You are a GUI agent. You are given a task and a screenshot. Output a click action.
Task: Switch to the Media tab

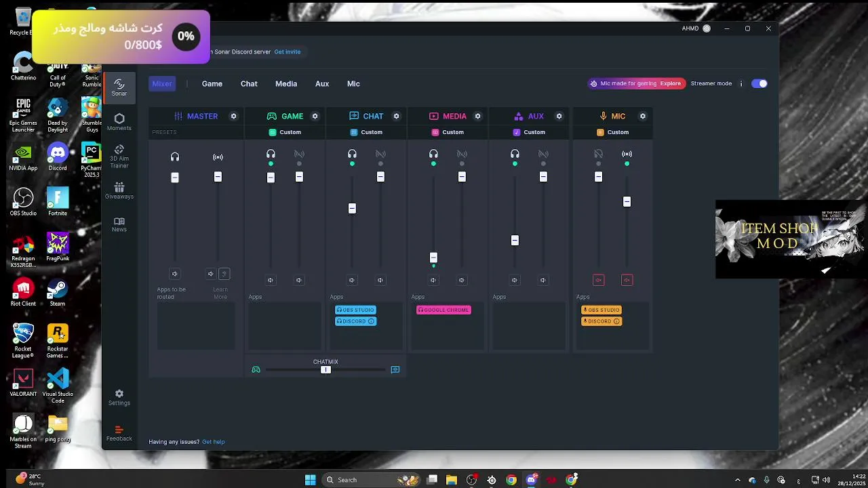[x=286, y=83]
